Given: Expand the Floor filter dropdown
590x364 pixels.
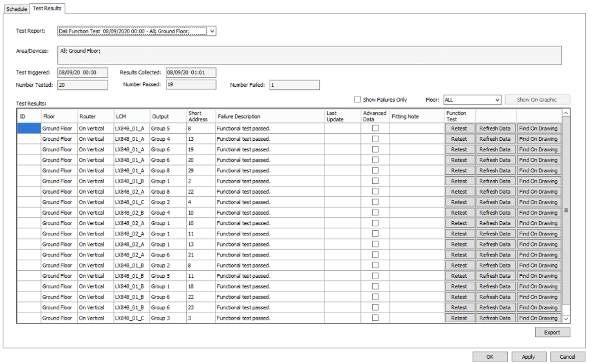Looking at the screenshot, I should (497, 100).
